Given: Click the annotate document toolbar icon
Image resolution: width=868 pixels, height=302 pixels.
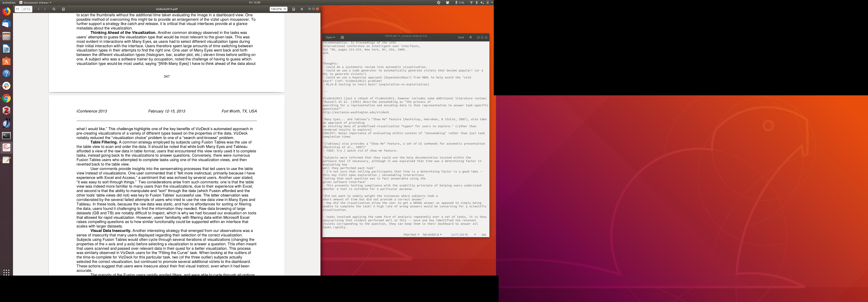Looking at the screenshot, I should pos(63,9).
